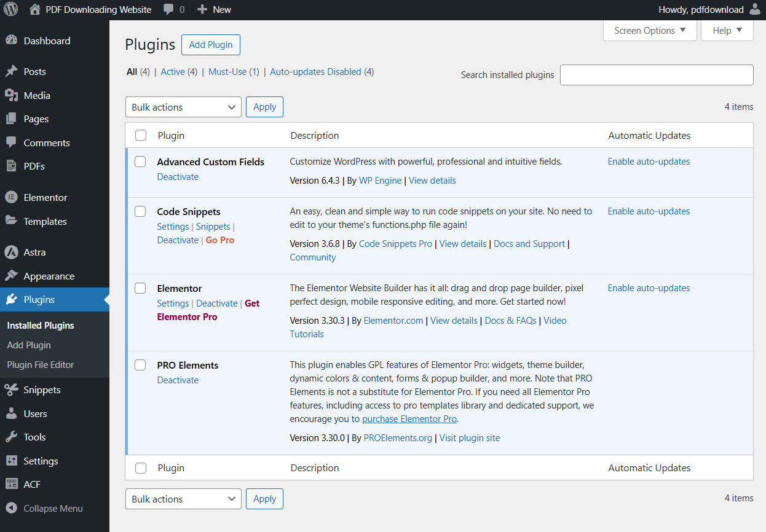Click the Plugins plug icon
Viewport: 766px width, 532px height.
(x=11, y=299)
